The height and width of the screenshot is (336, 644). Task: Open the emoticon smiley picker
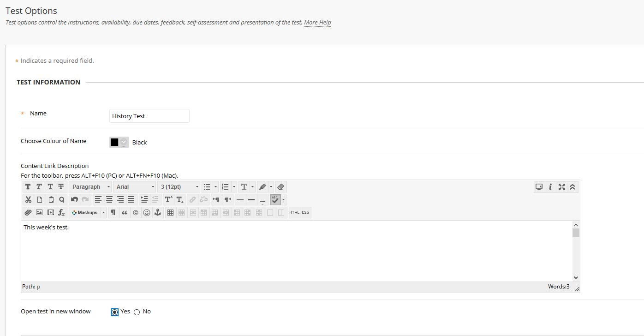pos(147,213)
